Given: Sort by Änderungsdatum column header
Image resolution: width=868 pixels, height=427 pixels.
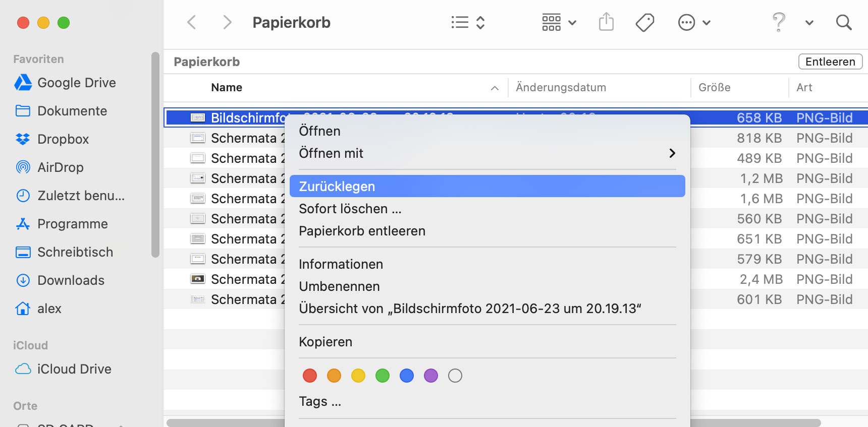Looking at the screenshot, I should click(561, 88).
